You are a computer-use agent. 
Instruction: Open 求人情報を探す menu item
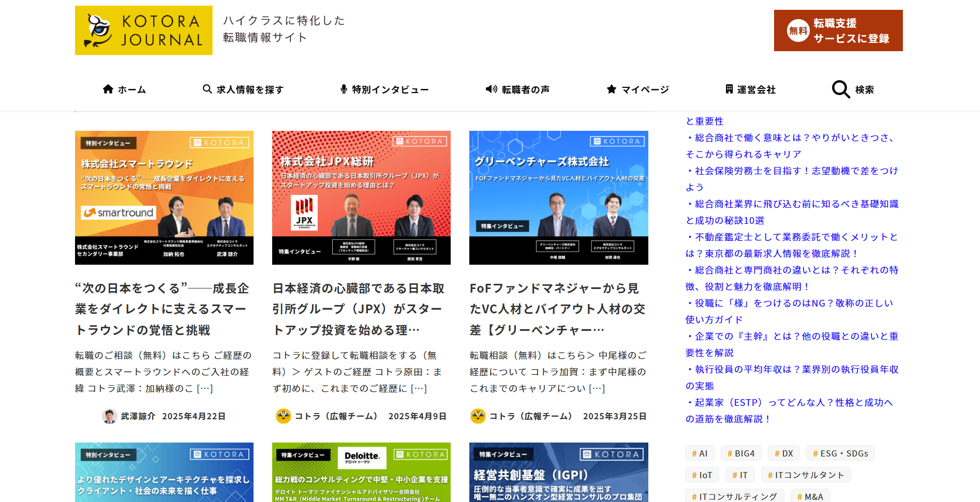(x=243, y=89)
